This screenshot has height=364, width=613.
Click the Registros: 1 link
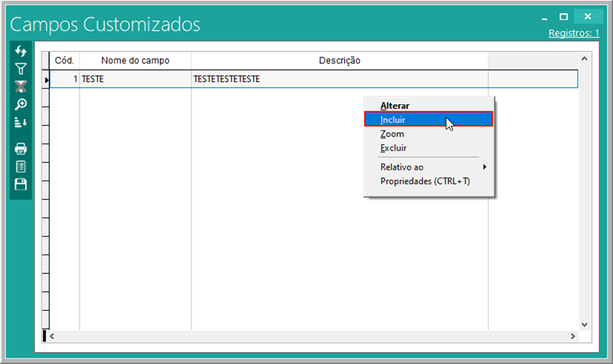click(x=574, y=33)
